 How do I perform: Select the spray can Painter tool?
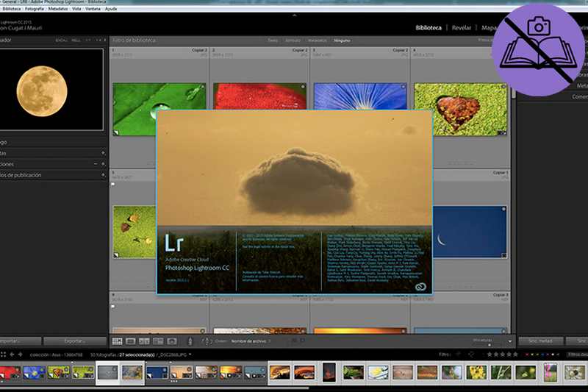(x=190, y=341)
